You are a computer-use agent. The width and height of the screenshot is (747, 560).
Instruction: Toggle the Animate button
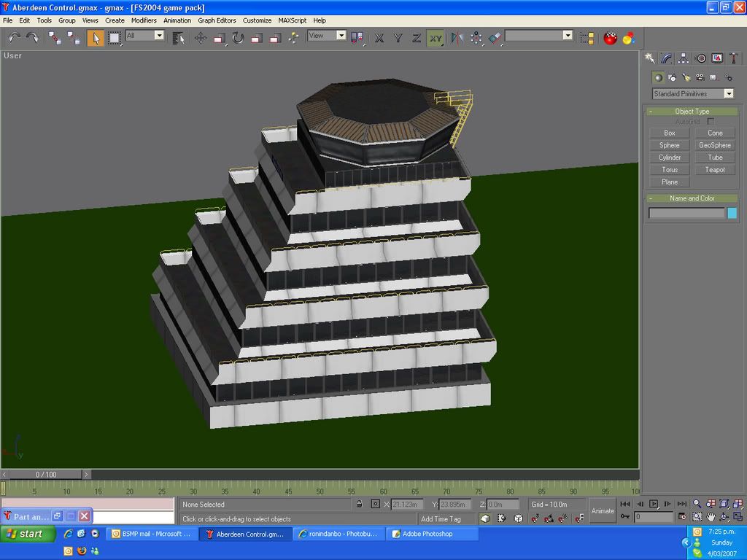pos(603,510)
